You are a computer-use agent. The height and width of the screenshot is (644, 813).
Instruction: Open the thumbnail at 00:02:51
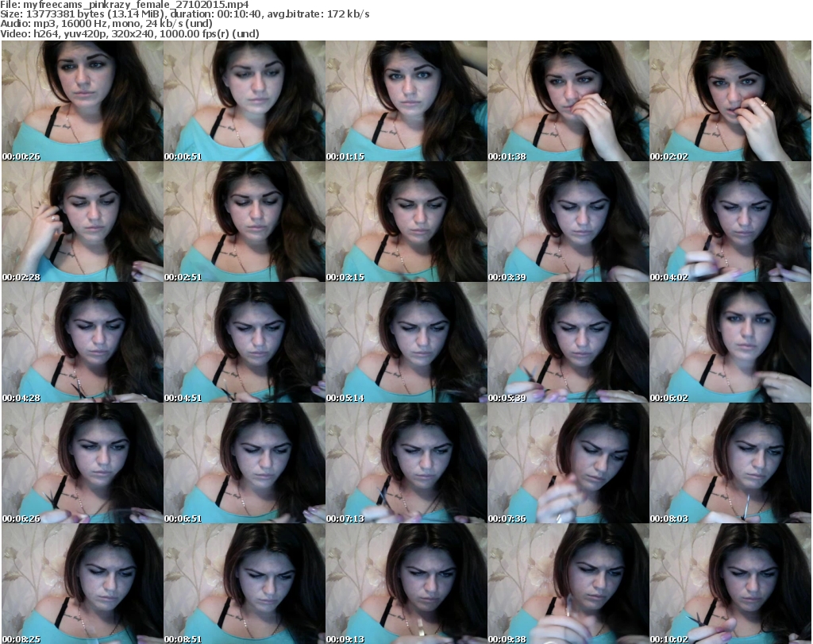(x=245, y=222)
